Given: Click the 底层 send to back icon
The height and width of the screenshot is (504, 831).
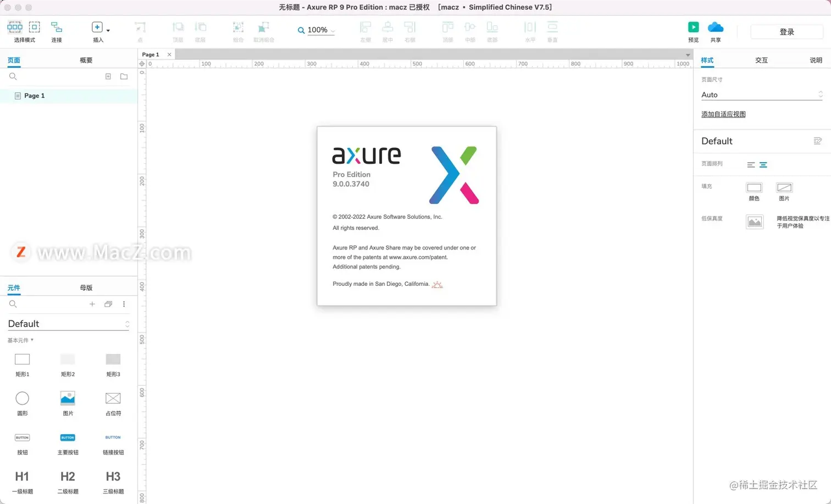Looking at the screenshot, I should 201,27.
